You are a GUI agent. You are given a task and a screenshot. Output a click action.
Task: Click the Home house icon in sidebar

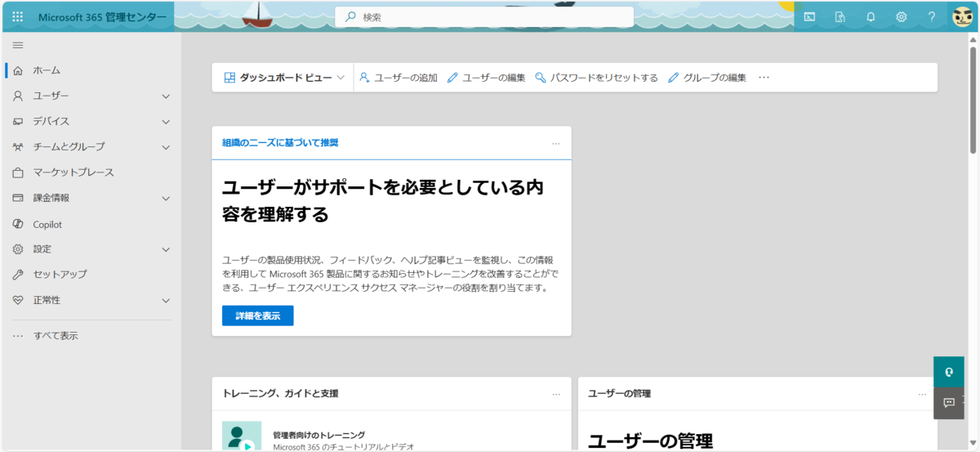point(18,70)
